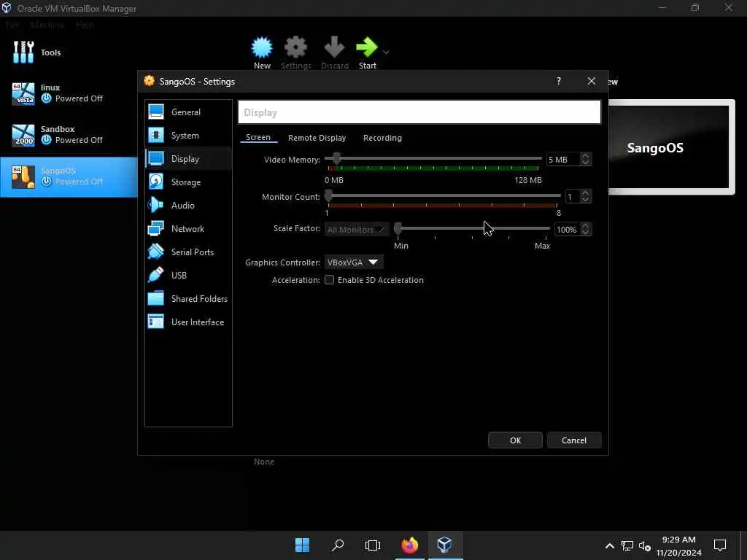Screen dimensions: 747x560
Task: Open the System settings category
Action: pos(188,135)
